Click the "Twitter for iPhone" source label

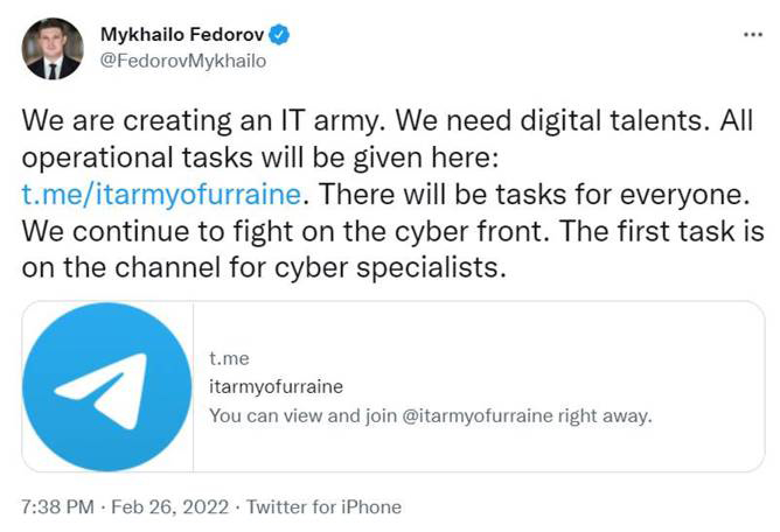pyautogui.click(x=324, y=506)
